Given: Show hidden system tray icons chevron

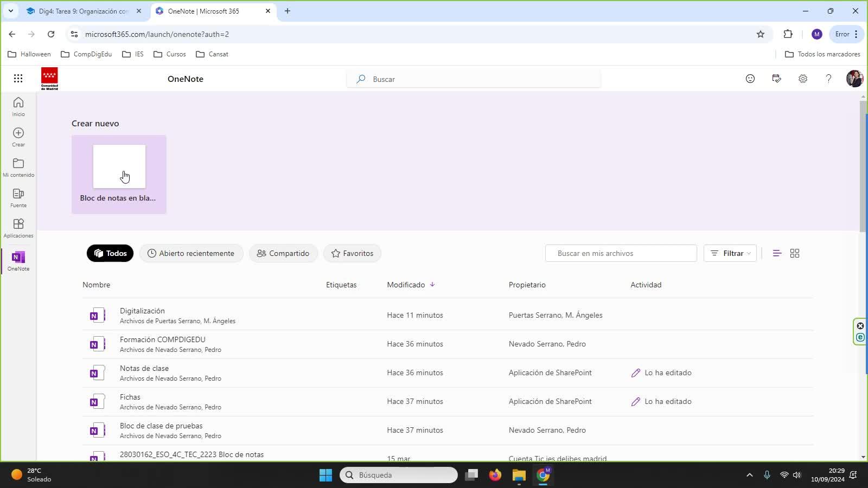Looking at the screenshot, I should 749,475.
